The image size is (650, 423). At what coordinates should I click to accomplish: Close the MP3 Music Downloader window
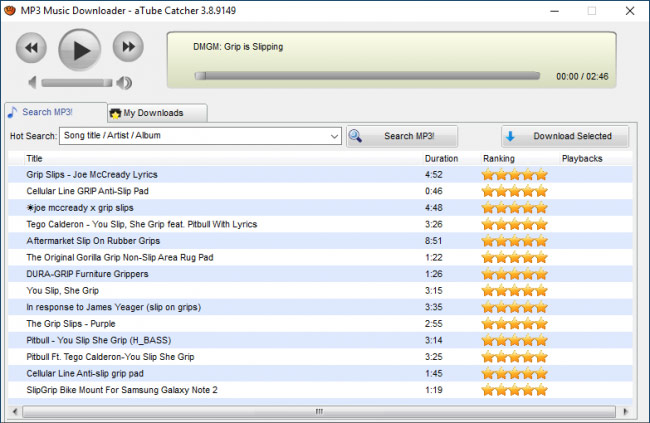(x=630, y=11)
